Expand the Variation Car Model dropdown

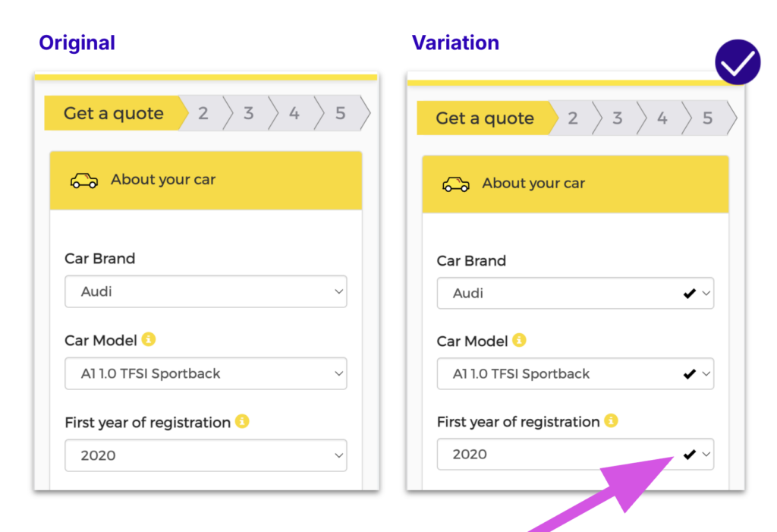coord(706,374)
